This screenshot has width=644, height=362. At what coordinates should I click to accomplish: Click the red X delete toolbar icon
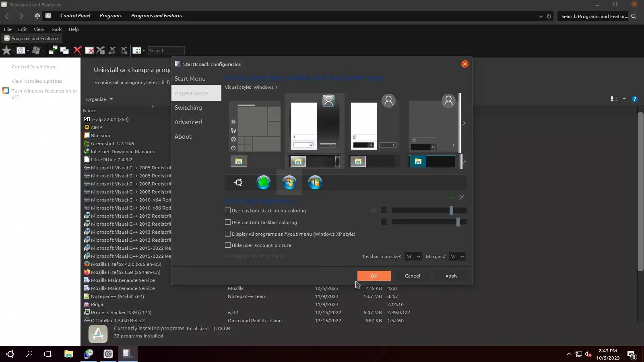pos(78,50)
